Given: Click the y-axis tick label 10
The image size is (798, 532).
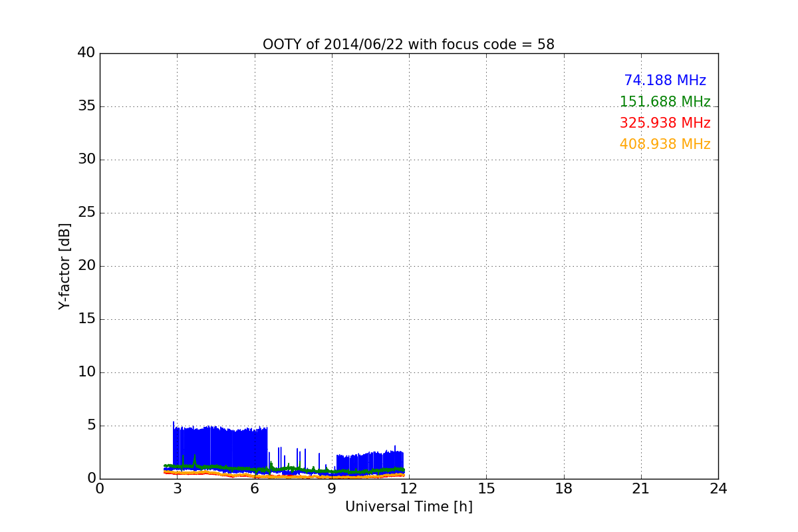Looking at the screenshot, I should pyautogui.click(x=86, y=372).
